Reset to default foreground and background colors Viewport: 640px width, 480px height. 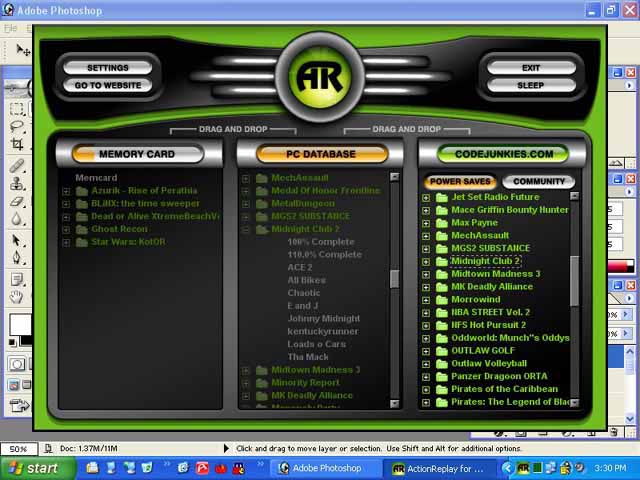point(13,342)
